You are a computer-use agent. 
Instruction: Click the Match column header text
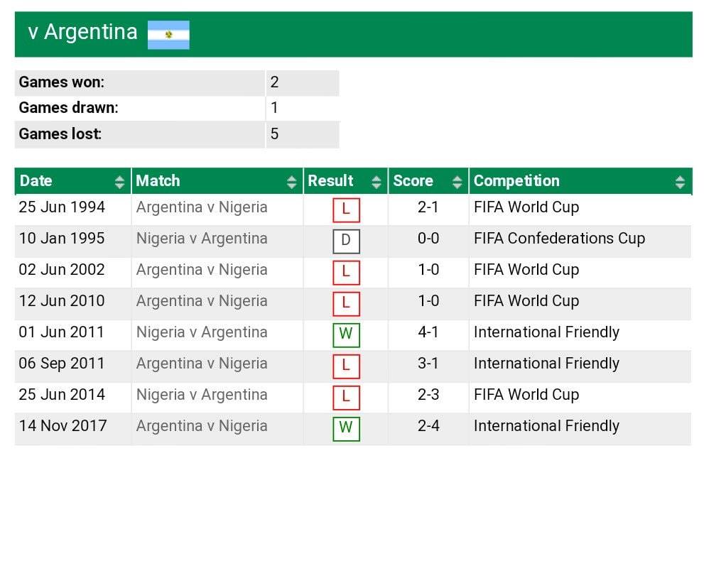pyautogui.click(x=158, y=180)
